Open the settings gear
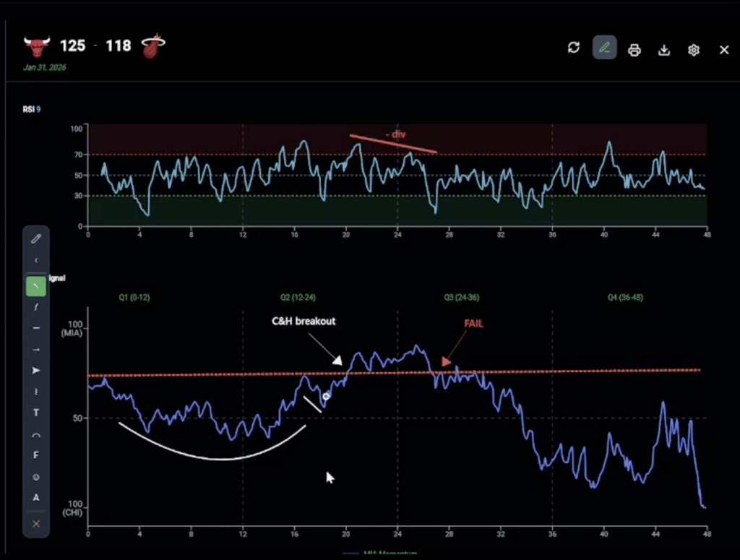The image size is (740, 560). coord(693,50)
